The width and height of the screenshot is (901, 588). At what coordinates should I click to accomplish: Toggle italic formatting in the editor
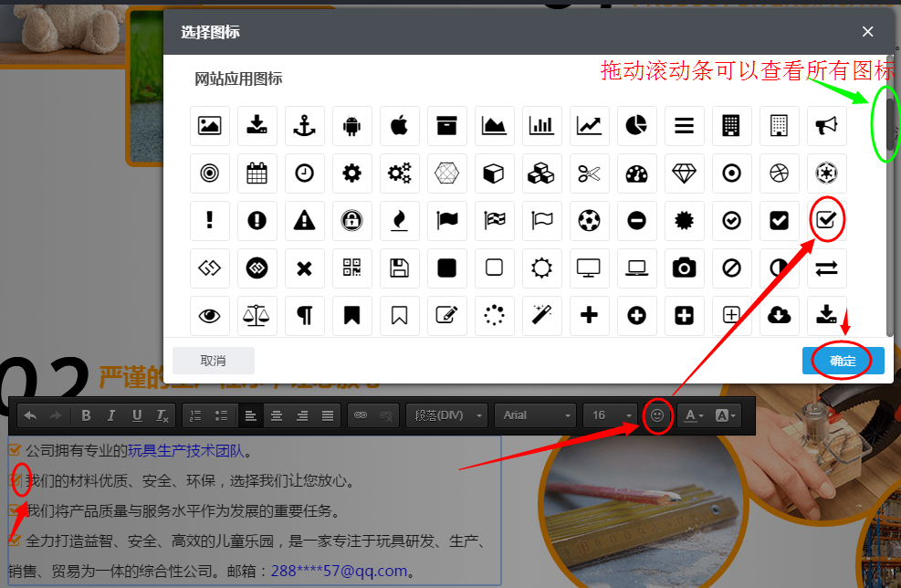coord(110,415)
